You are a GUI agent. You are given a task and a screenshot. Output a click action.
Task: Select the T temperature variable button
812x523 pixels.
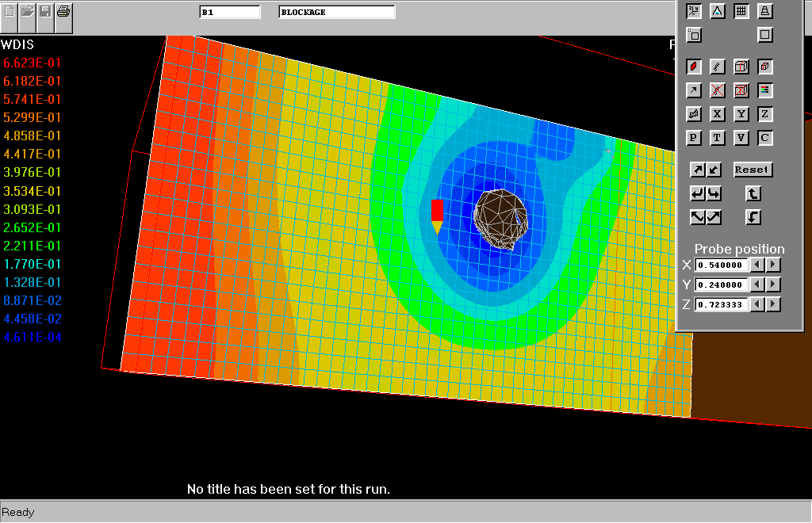[718, 138]
